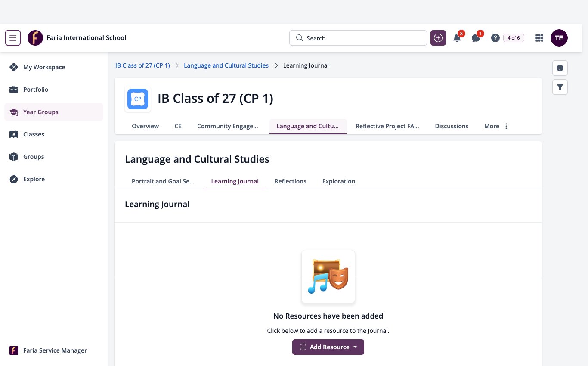Expand the More tabs menu
The width and height of the screenshot is (588, 366).
click(x=496, y=126)
